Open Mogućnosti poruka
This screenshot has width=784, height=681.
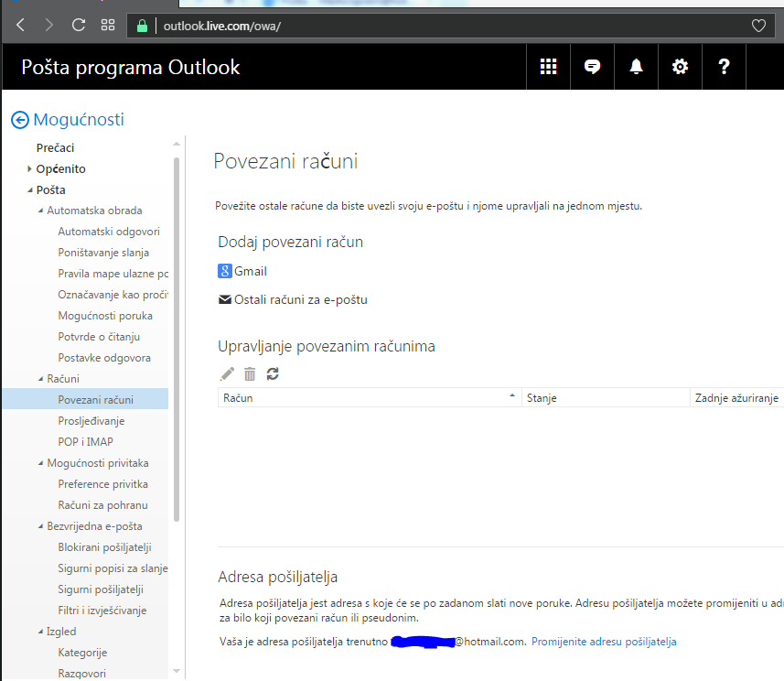pos(105,316)
